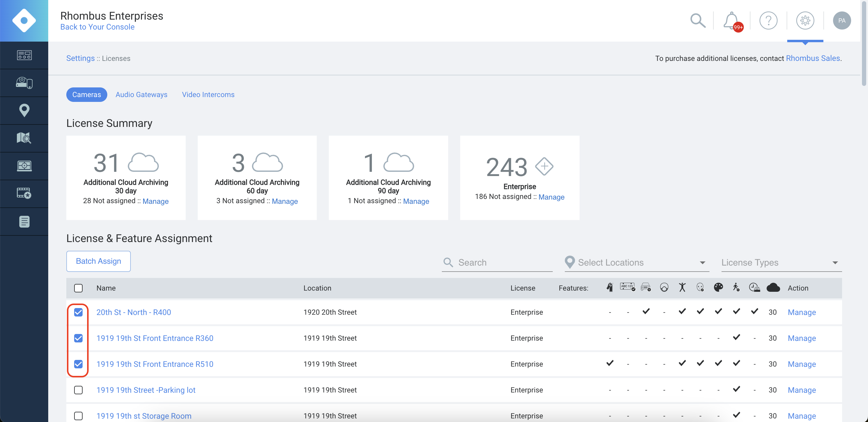Uncheck the 1919 19th St Front Entrance R510 checkbox
This screenshot has height=422, width=868.
[78, 364]
